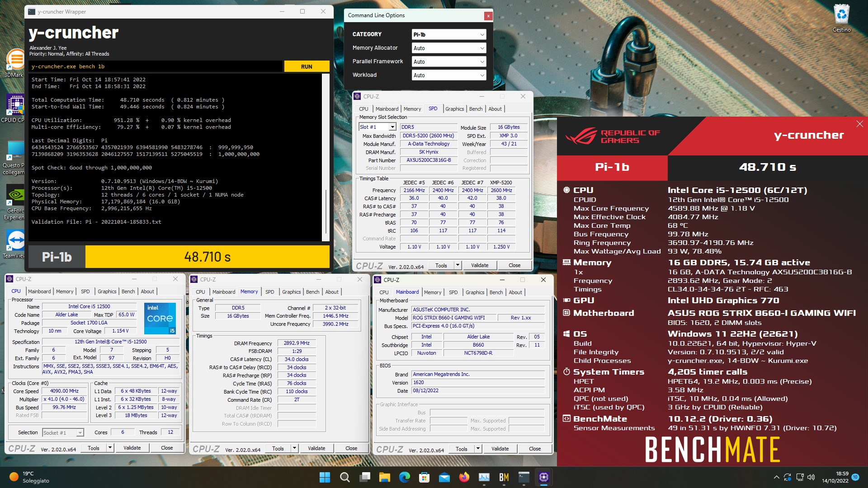Click the '2892.9 MHz' DRAM Frequency value
868x488 pixels.
(x=297, y=343)
